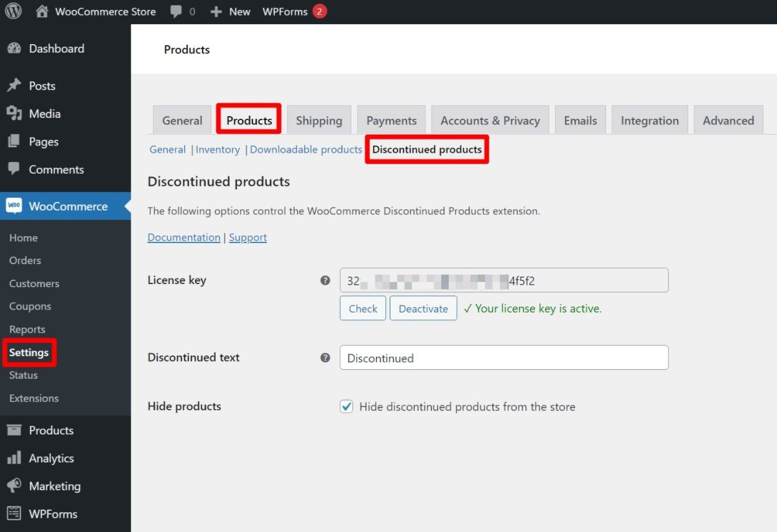Switch to the Integration tab
Screen dimensions: 777x532
tap(650, 121)
